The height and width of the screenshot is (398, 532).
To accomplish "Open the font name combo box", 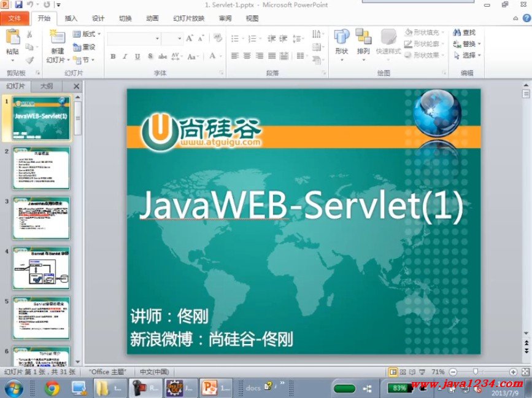I will 134,39.
